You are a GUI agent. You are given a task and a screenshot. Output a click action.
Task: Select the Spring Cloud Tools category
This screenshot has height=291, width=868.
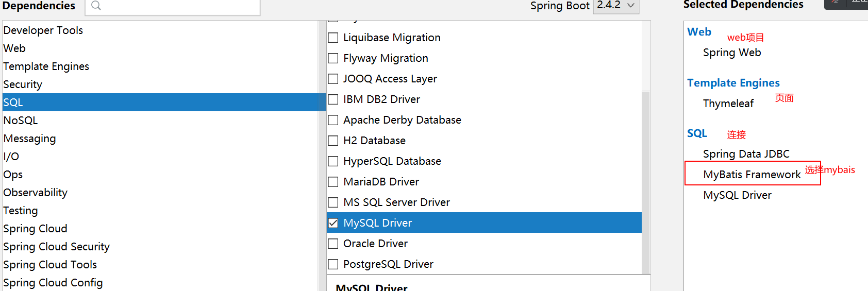coord(160,265)
